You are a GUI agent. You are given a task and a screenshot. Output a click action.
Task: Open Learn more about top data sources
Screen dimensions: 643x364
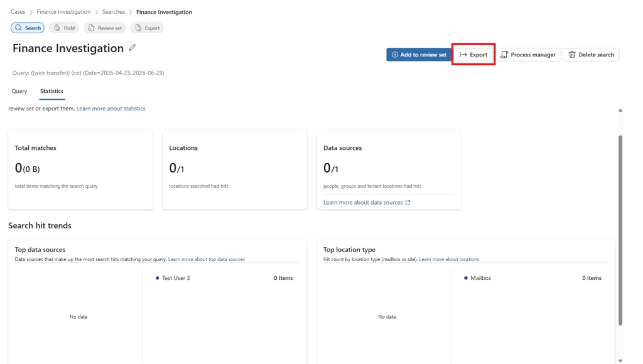tap(206, 259)
